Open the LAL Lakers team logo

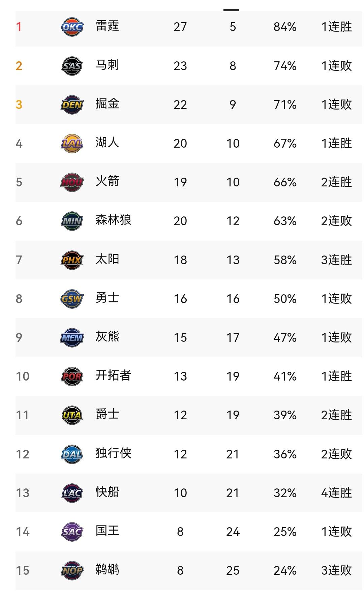tap(72, 143)
